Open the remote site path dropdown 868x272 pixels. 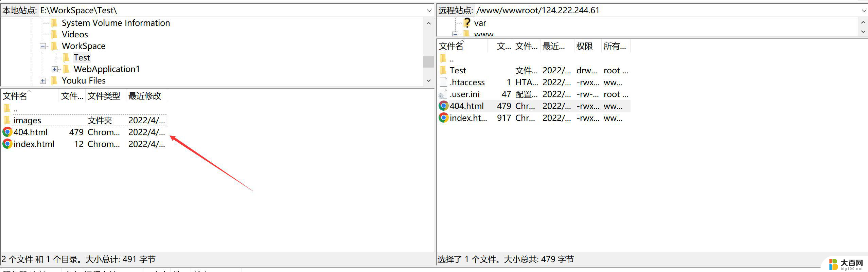[x=864, y=11]
